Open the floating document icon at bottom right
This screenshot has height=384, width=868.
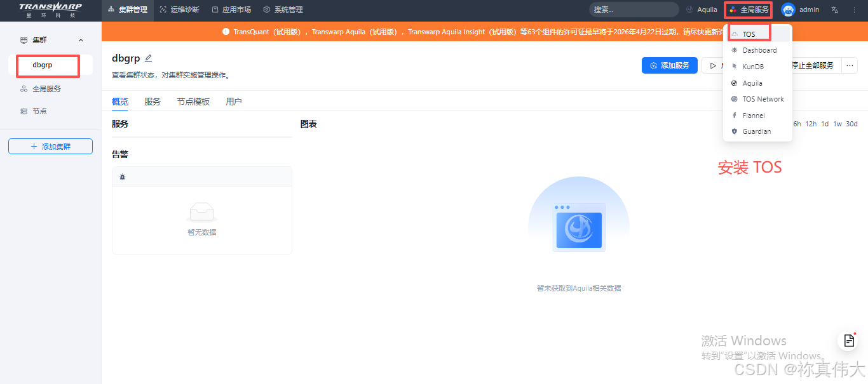[849, 341]
